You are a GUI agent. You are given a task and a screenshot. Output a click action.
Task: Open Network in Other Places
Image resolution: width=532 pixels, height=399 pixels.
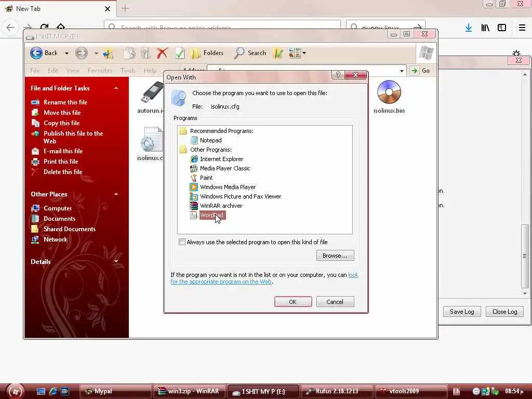click(x=55, y=240)
